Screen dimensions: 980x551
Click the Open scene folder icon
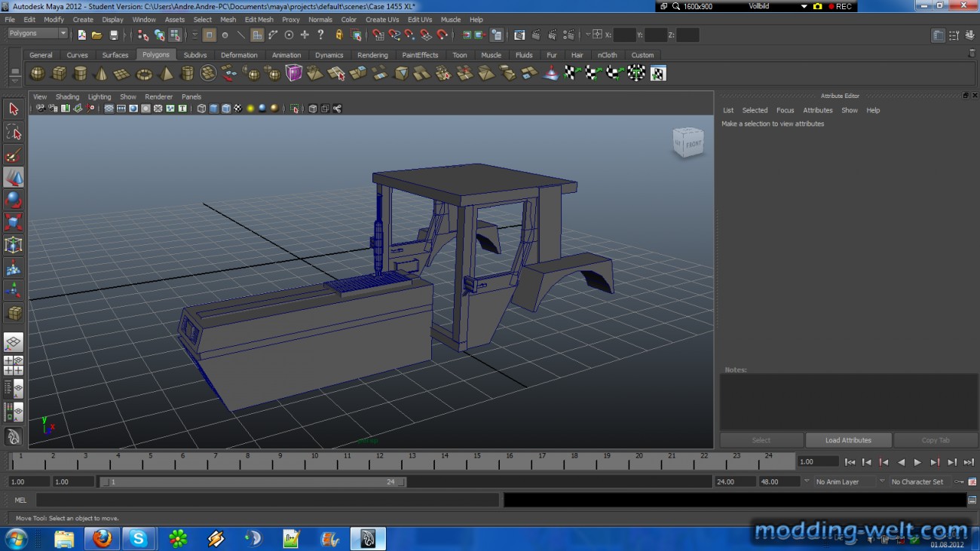pyautogui.click(x=97, y=35)
